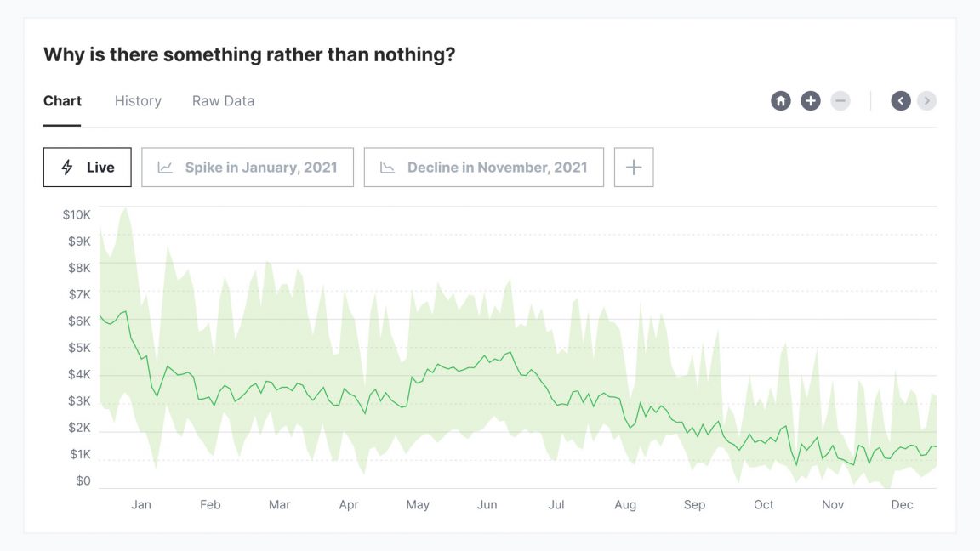This screenshot has width=980, height=551.
Task: Click the home reset view icon
Action: click(781, 101)
